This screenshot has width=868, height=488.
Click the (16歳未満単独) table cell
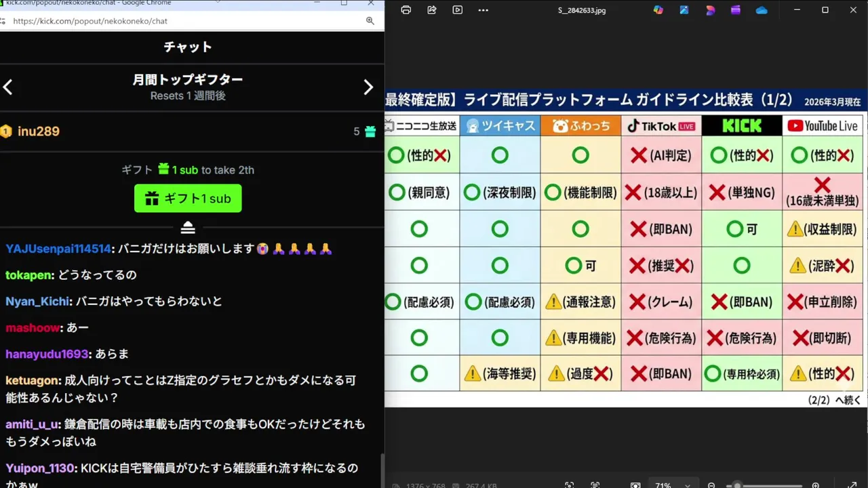(823, 192)
